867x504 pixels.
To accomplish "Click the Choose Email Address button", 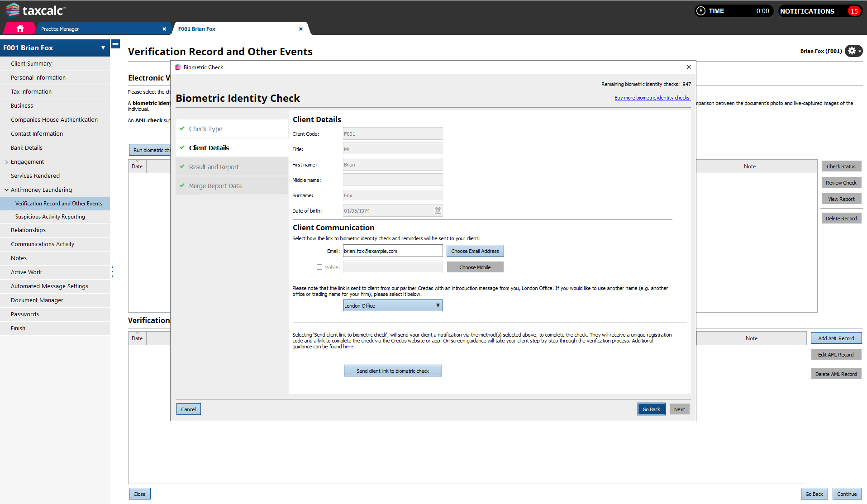I will 475,251.
